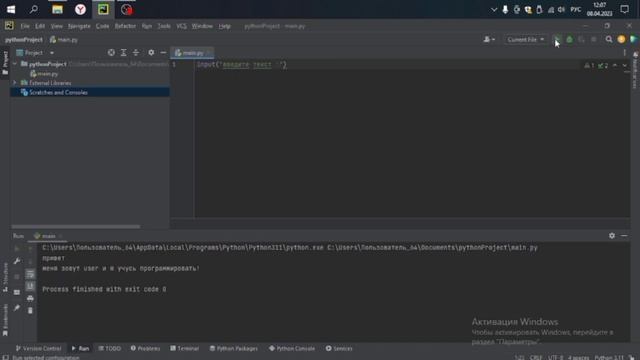Rerun main with Run panel arrow
Image resolution: width=640 pixels, height=360 pixels.
pyautogui.click(x=17, y=248)
